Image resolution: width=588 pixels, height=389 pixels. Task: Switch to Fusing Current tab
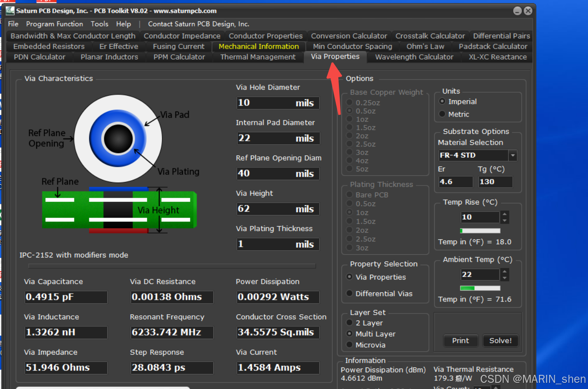[x=178, y=46]
